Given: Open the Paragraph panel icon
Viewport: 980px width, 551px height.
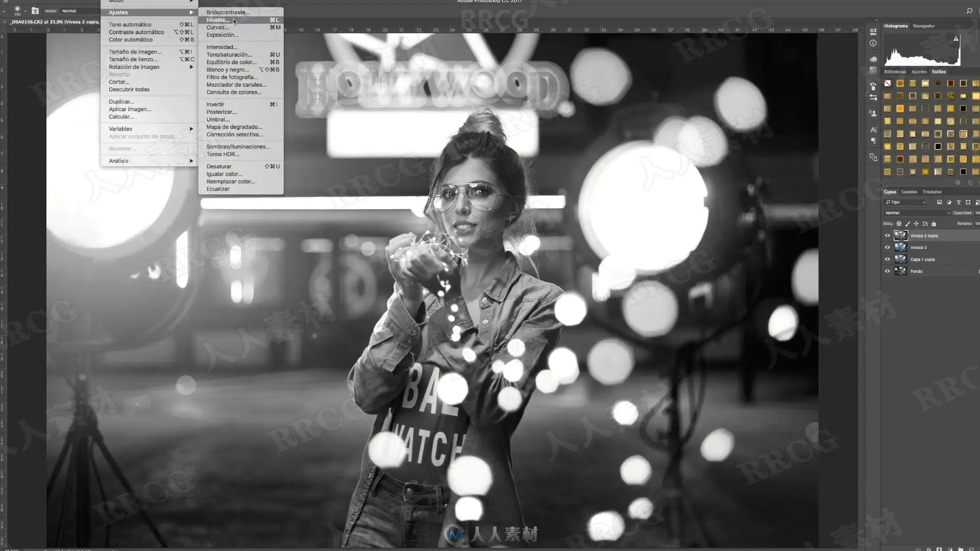Looking at the screenshot, I should (873, 141).
